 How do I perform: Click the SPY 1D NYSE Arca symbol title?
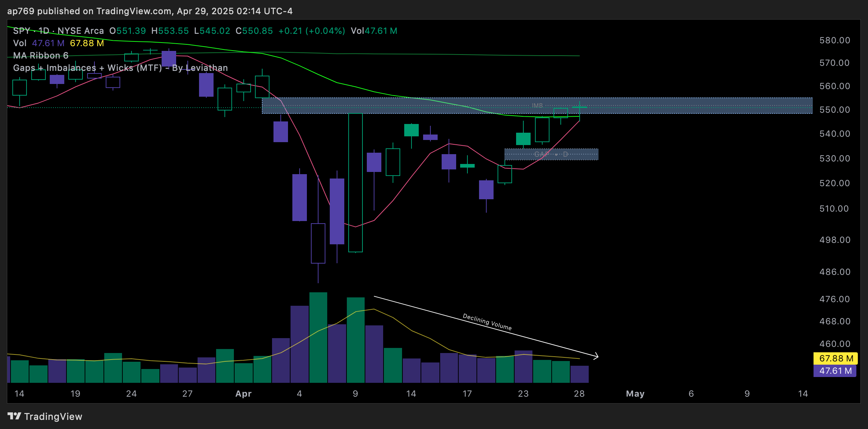click(58, 31)
